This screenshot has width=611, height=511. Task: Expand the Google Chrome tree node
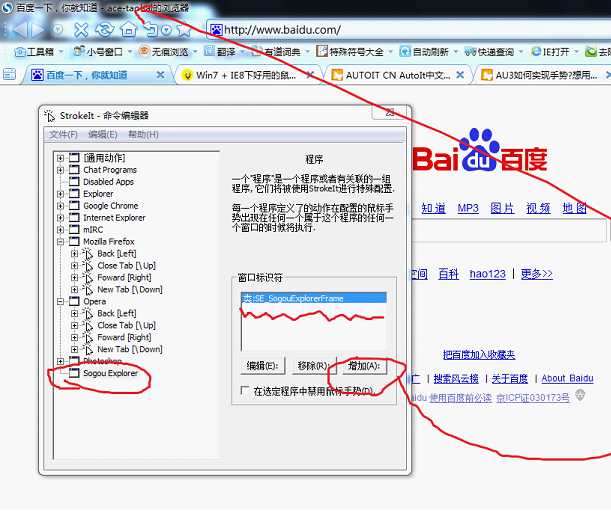pos(60,206)
